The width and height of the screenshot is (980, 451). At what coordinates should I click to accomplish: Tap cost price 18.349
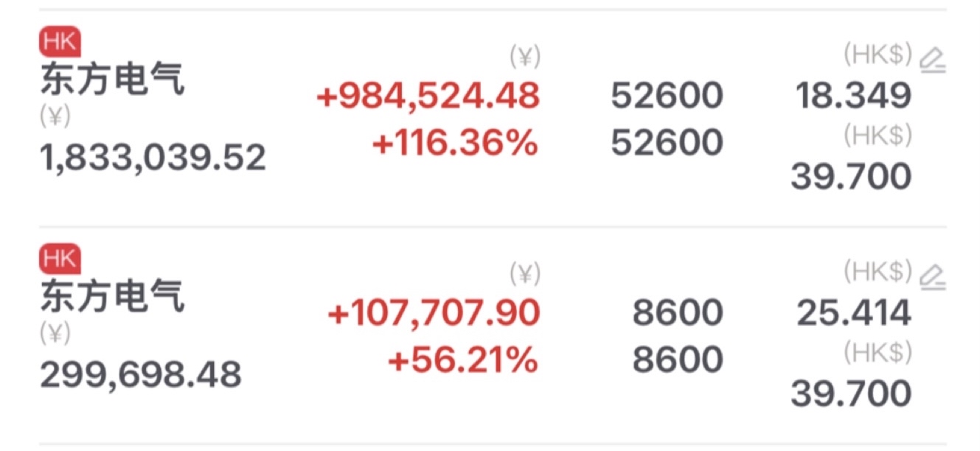tap(853, 96)
